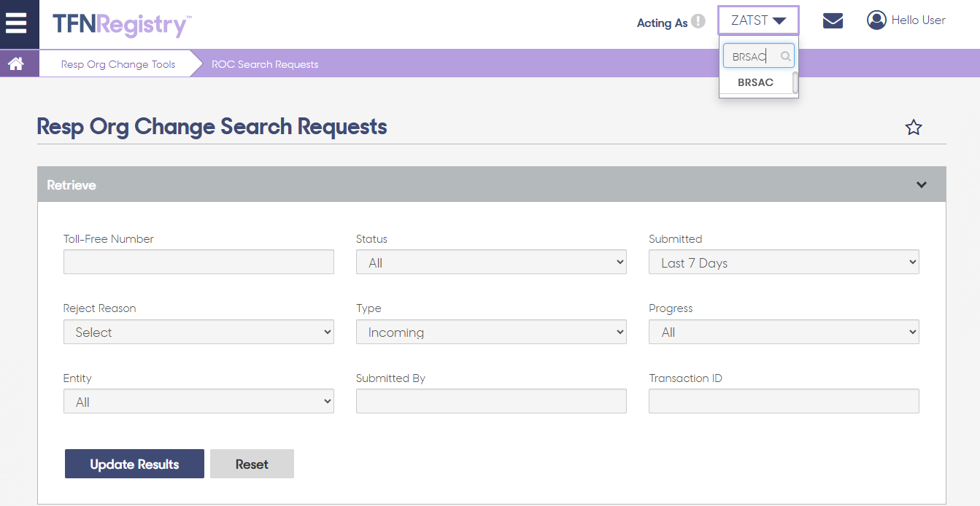Open the Status dropdown
The width and height of the screenshot is (980, 506).
pyautogui.click(x=491, y=262)
